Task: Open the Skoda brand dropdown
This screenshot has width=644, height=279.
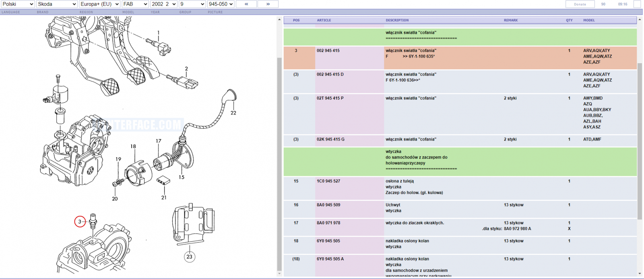Action: (x=57, y=4)
